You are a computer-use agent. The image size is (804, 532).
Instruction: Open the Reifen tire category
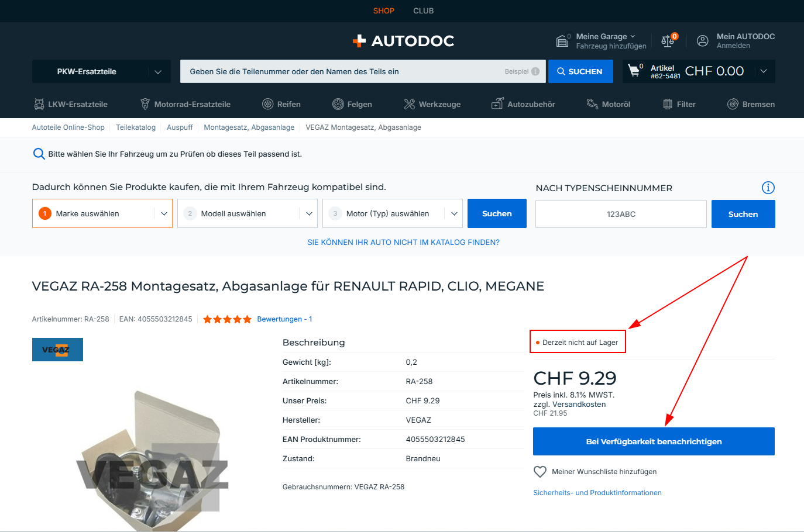pyautogui.click(x=281, y=104)
